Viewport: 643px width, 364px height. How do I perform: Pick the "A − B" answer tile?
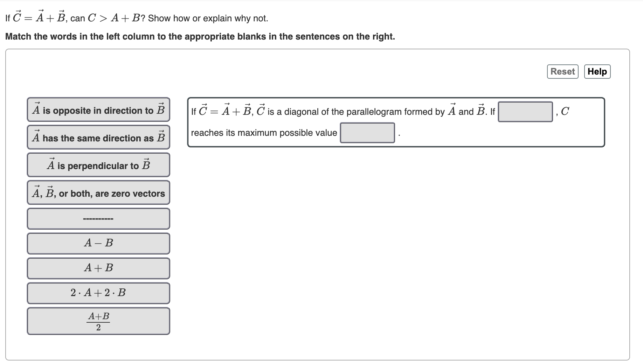pyautogui.click(x=98, y=243)
